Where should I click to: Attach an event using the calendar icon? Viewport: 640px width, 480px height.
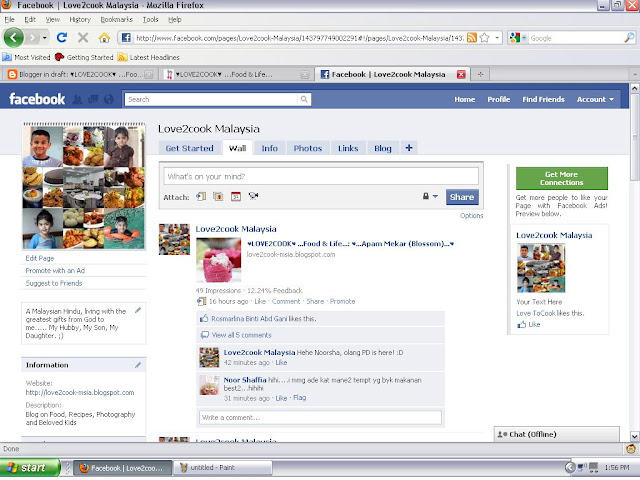point(236,197)
